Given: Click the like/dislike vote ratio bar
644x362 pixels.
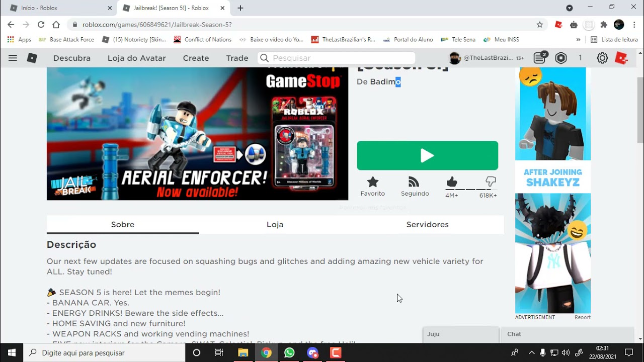Looking at the screenshot, I should click(x=471, y=190).
